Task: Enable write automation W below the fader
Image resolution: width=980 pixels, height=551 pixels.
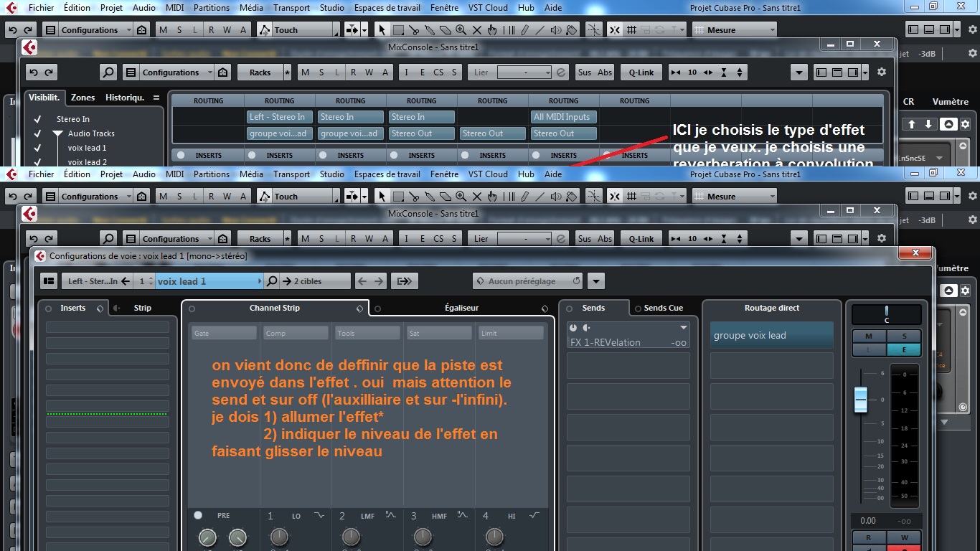Action: [x=904, y=537]
